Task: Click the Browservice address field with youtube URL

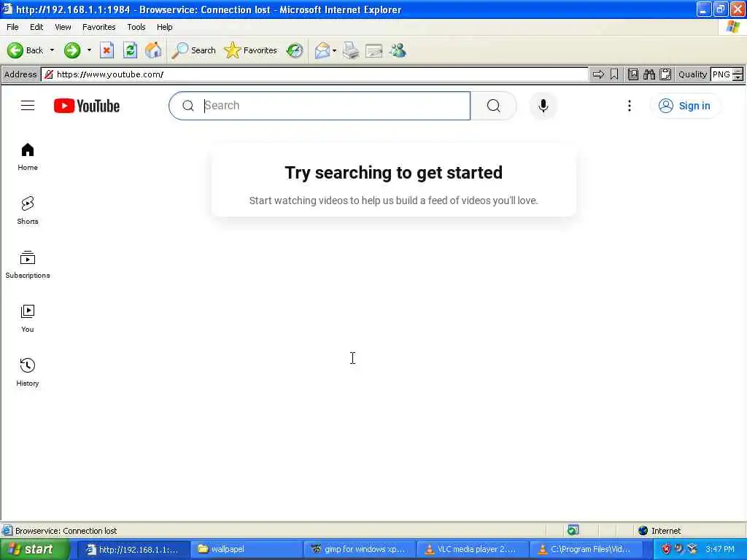Action: [314, 74]
